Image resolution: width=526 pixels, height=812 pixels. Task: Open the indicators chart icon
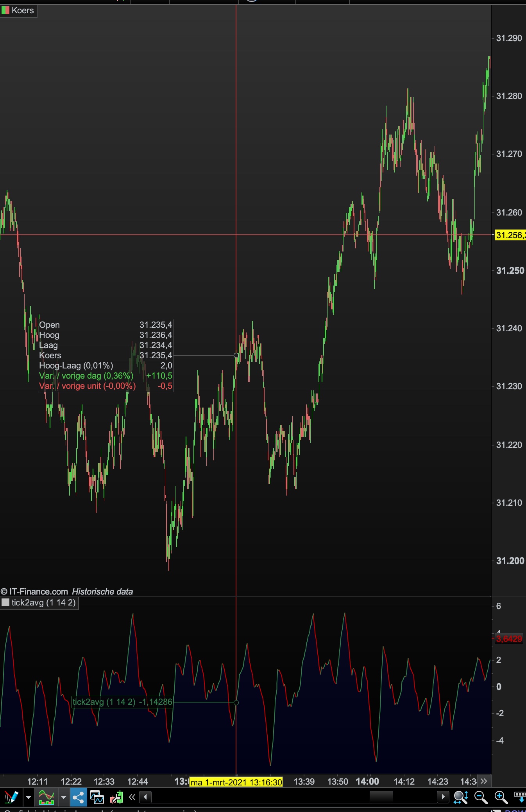pos(46,797)
